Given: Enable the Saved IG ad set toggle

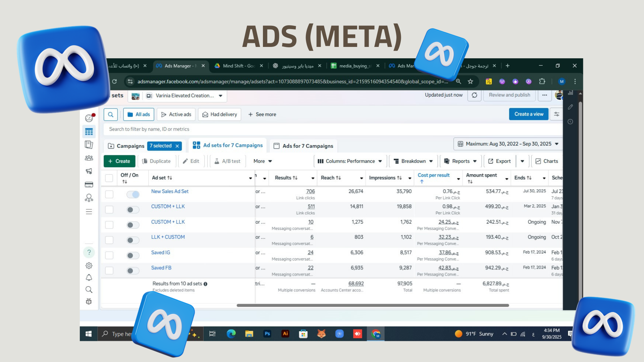Looking at the screenshot, I should tap(133, 255).
